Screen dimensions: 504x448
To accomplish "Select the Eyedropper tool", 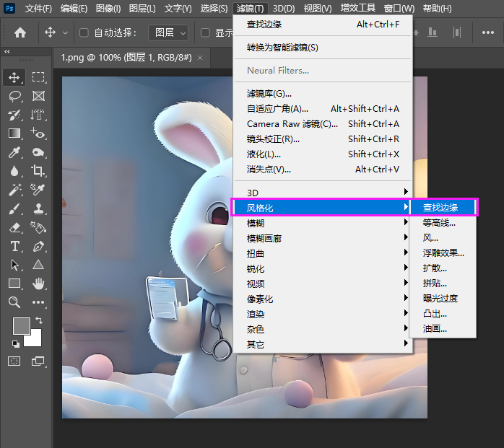I will (14, 152).
